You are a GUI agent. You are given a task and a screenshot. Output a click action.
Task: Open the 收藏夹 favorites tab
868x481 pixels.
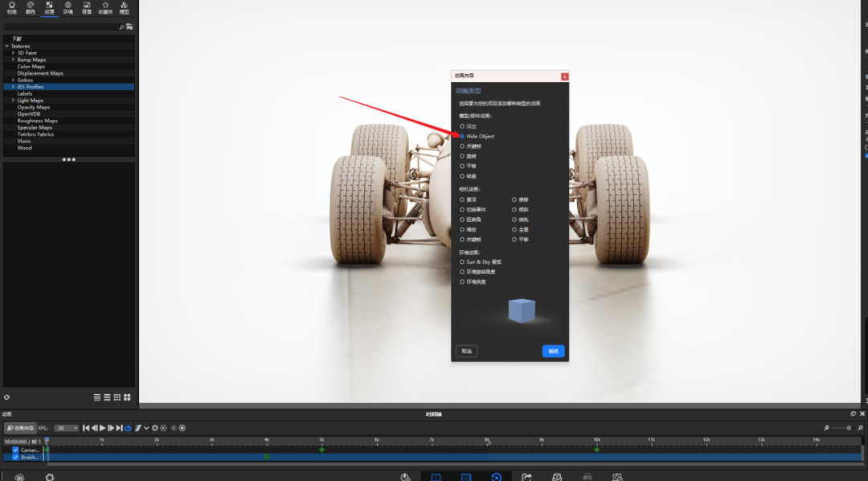105,8
